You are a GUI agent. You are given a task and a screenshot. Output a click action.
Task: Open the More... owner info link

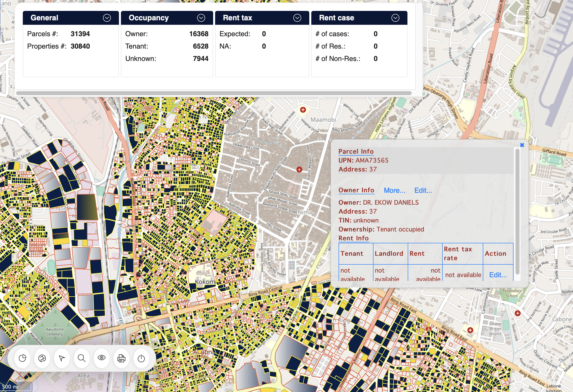click(x=394, y=190)
